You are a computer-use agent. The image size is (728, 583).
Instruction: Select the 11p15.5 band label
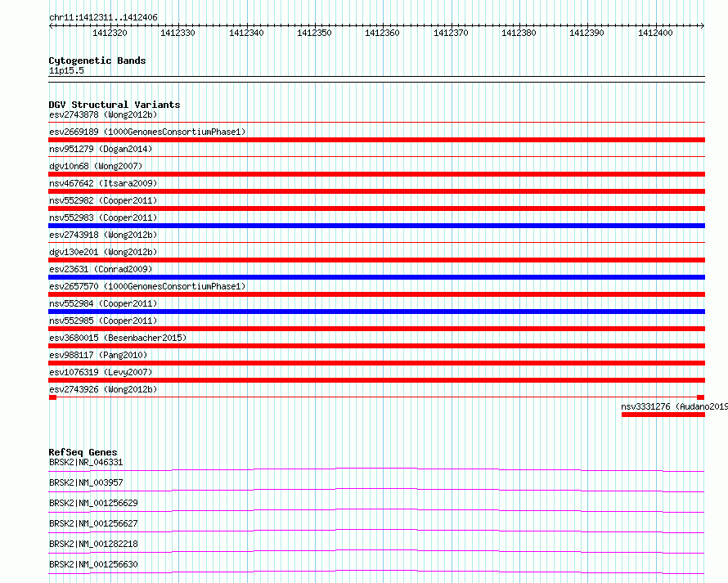click(66, 70)
